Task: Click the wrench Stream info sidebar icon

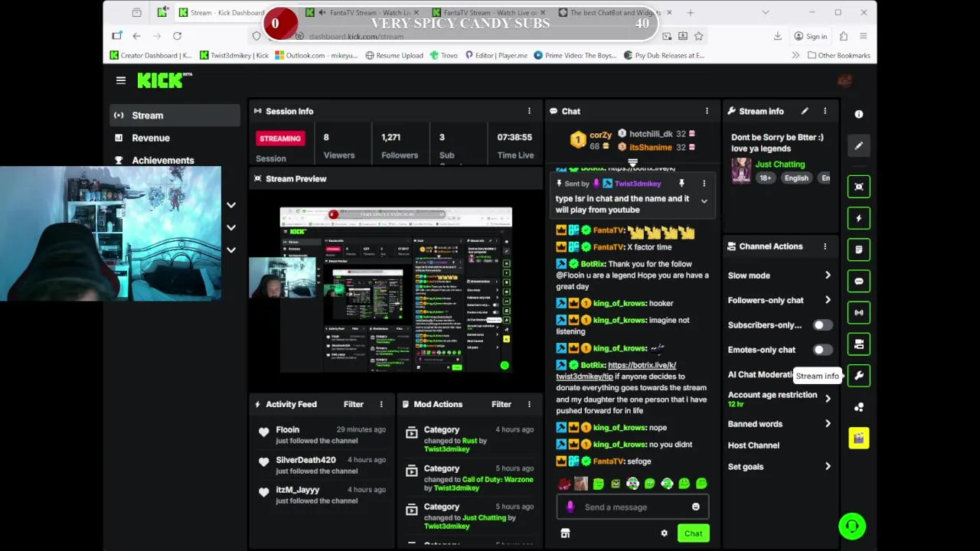Action: 859,376
